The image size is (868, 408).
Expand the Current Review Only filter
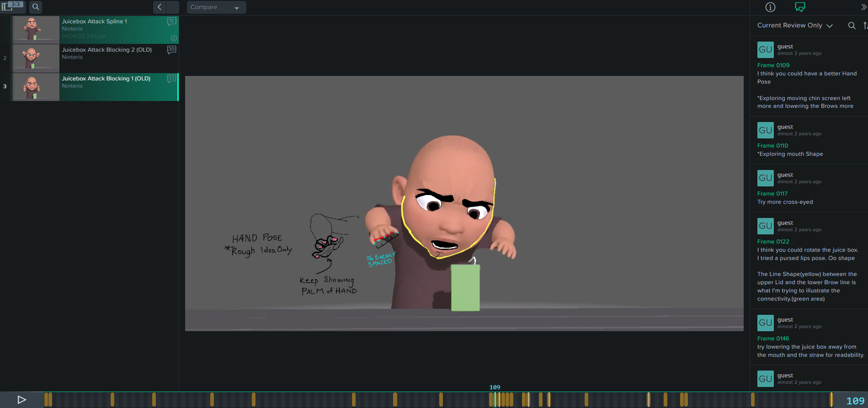point(795,26)
